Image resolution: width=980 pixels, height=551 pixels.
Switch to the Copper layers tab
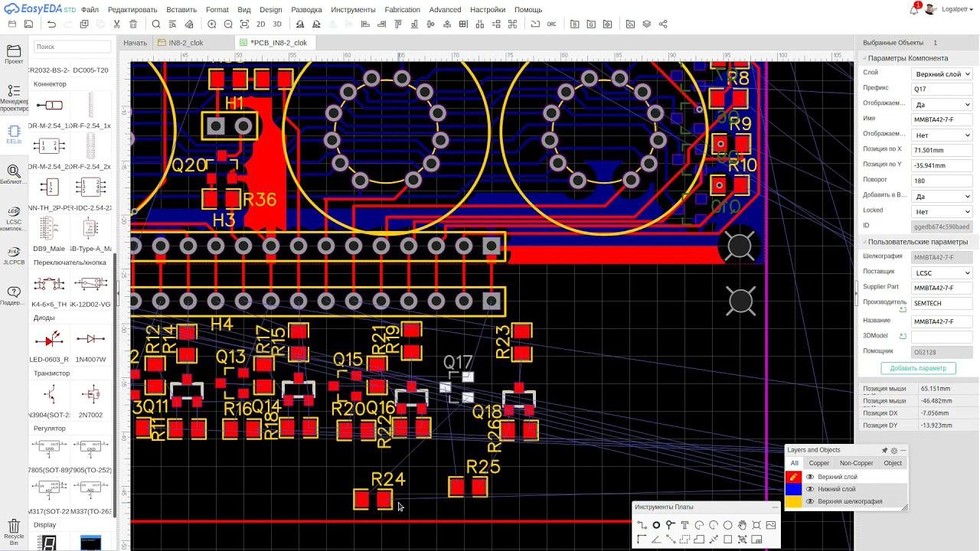click(x=819, y=463)
